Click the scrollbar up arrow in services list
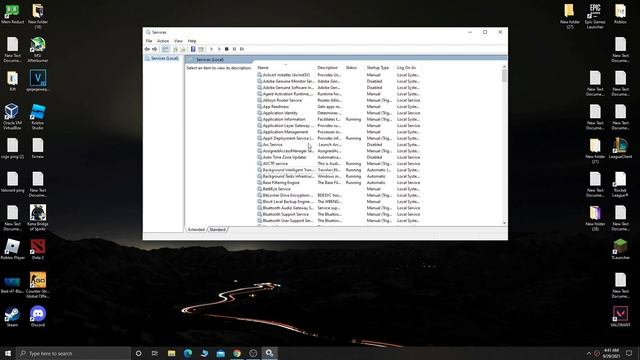The width and height of the screenshot is (640, 360). point(504,67)
